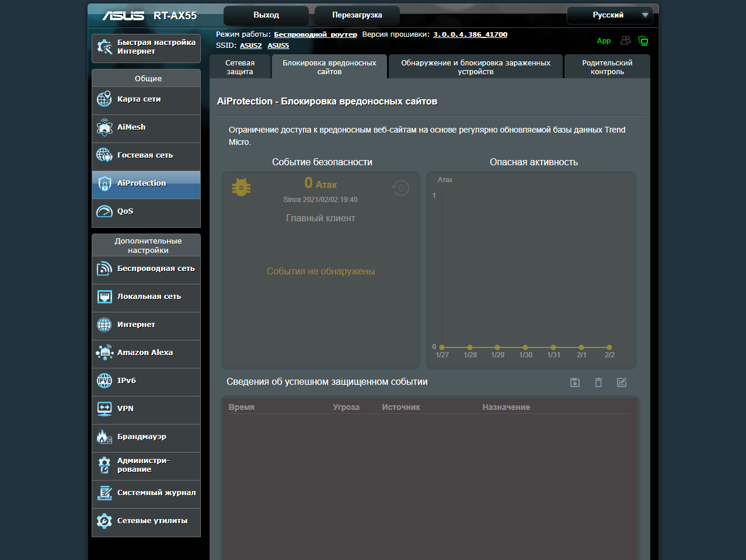Click the Выход logout button

tap(266, 15)
